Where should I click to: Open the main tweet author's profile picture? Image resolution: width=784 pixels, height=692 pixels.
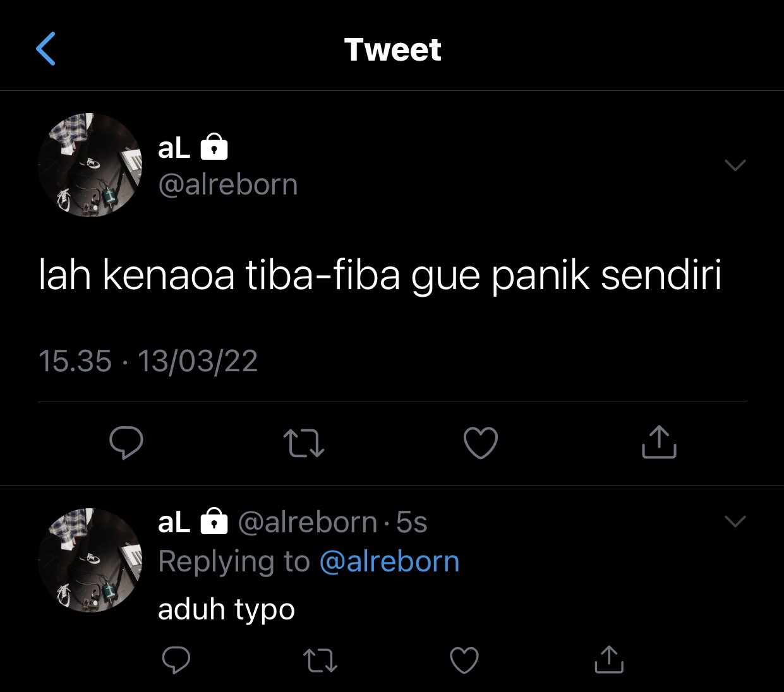point(90,165)
